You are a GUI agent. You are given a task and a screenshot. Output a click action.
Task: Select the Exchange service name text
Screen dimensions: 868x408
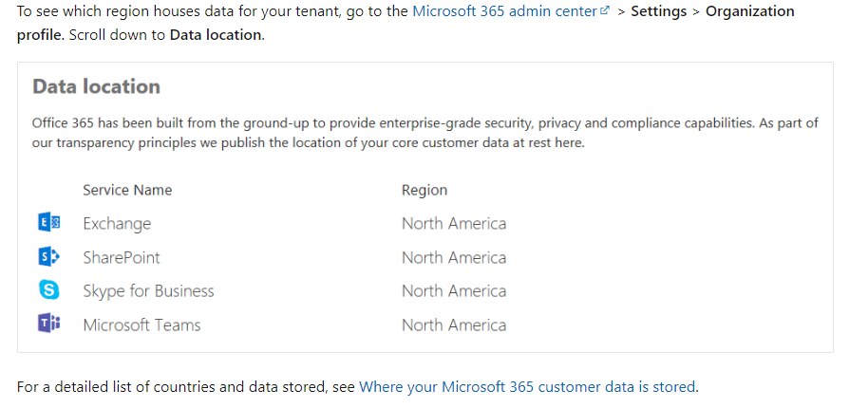[117, 224]
